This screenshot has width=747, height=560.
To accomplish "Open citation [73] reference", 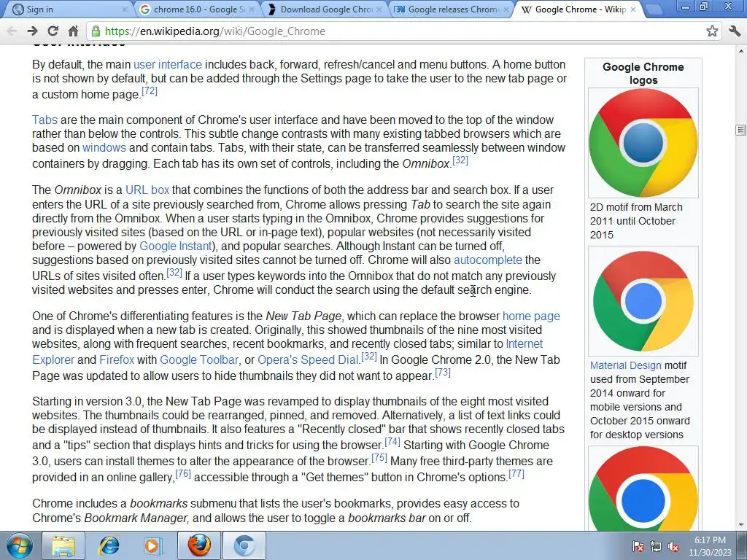I will (443, 372).
